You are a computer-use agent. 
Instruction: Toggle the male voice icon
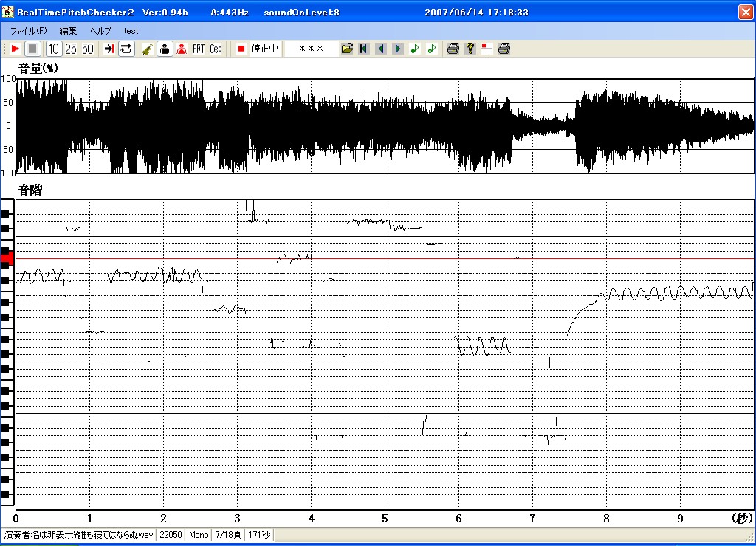pyautogui.click(x=165, y=49)
